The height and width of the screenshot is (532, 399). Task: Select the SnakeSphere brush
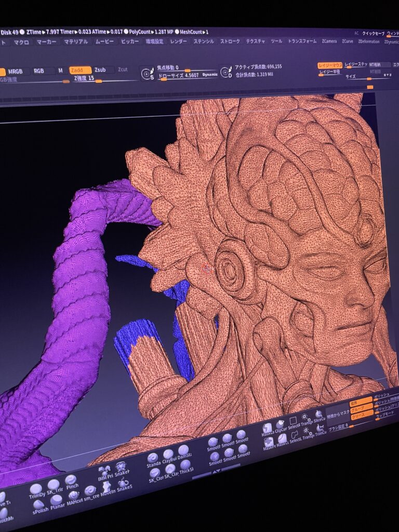[x=124, y=484]
